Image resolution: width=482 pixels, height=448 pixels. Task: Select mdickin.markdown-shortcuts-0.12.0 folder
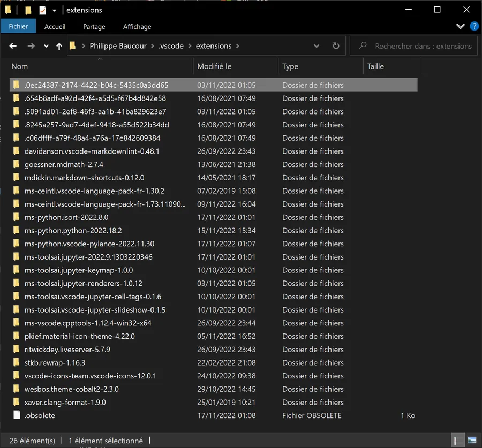tap(84, 178)
